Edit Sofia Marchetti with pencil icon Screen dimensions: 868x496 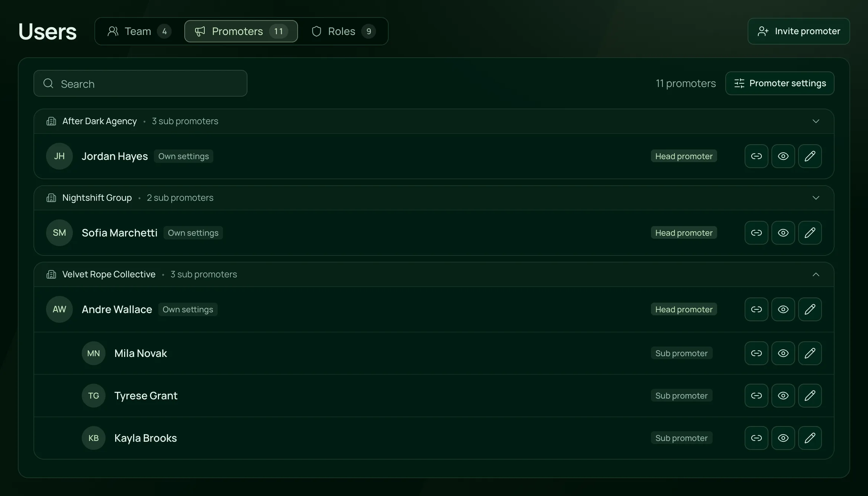[x=810, y=233]
